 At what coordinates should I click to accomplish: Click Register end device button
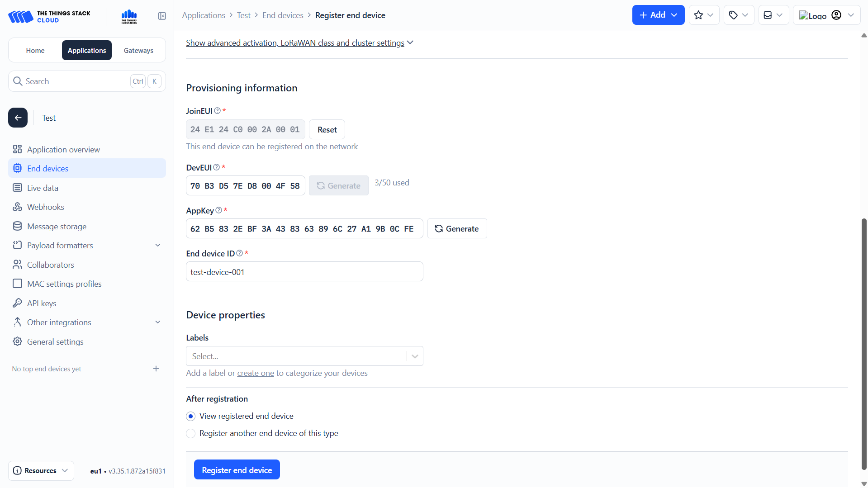click(x=237, y=470)
